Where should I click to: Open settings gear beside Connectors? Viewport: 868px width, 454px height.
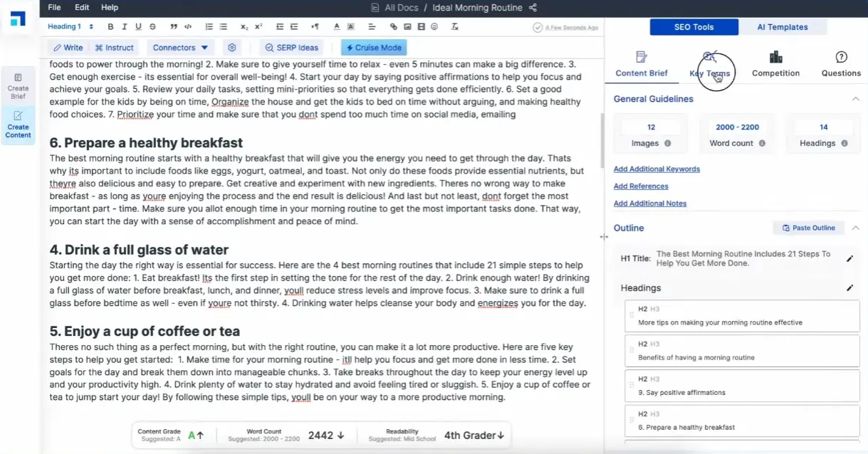[231, 48]
